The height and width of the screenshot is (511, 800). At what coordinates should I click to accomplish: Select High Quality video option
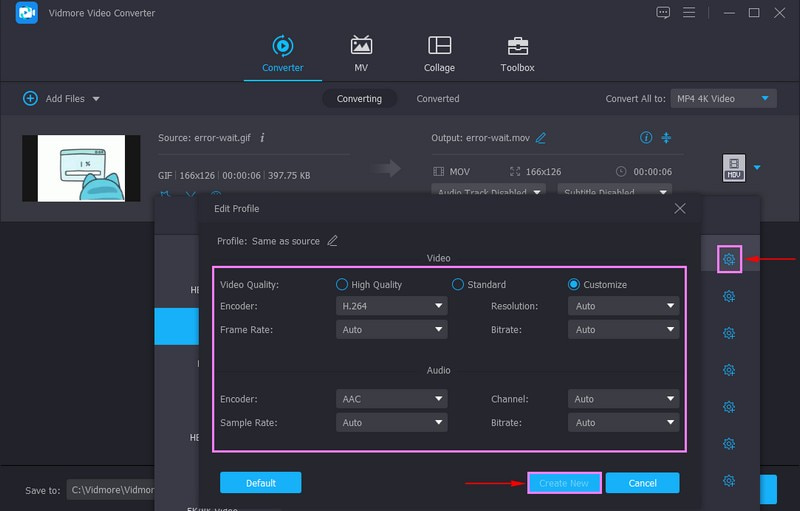coord(343,284)
